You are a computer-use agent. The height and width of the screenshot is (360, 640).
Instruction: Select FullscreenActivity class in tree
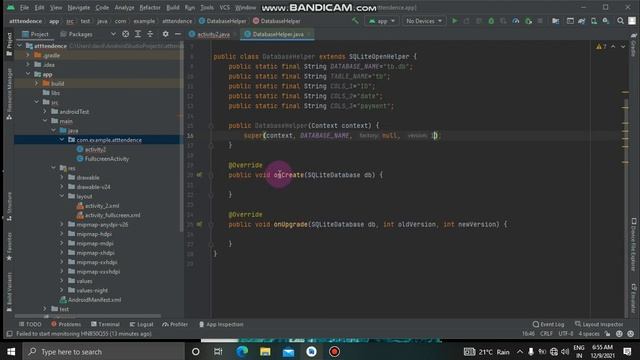pos(102,158)
